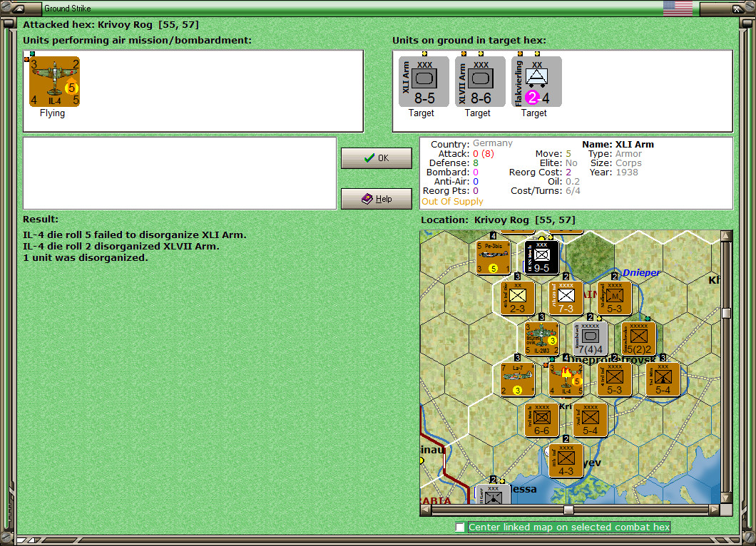Viewport: 756px width, 546px height.
Task: Click the 'Ground Strike' window title
Action: [x=67, y=8]
